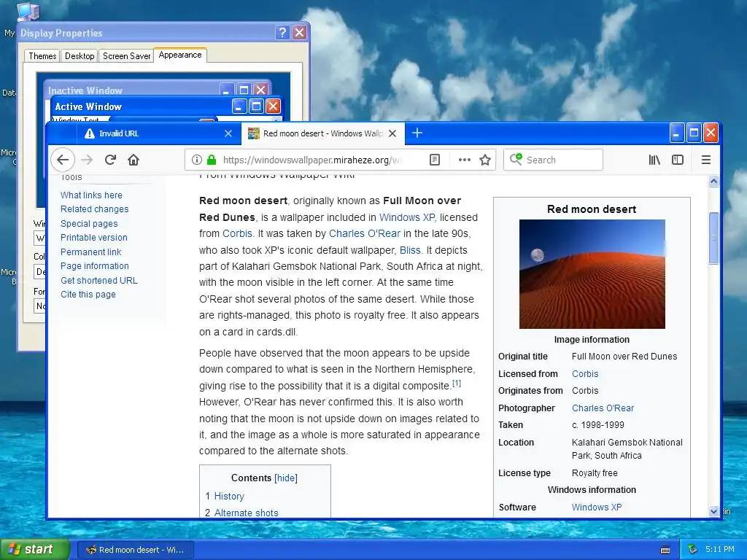Click Get shortened URL link

pyautogui.click(x=99, y=281)
